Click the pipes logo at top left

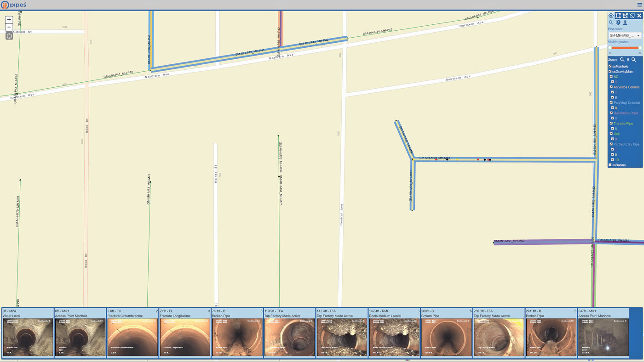pos(14,5)
